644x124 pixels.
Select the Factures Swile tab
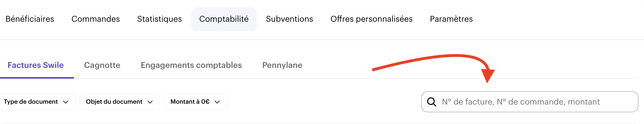point(36,65)
